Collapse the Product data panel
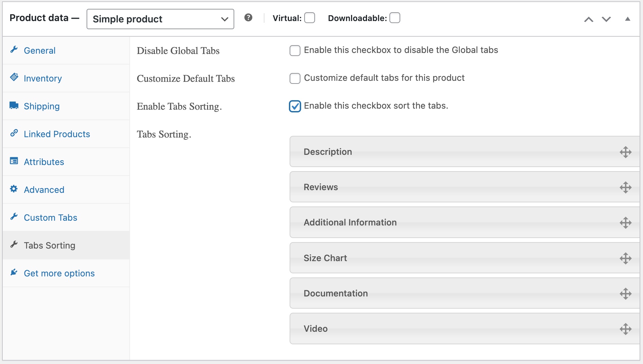 point(628,19)
